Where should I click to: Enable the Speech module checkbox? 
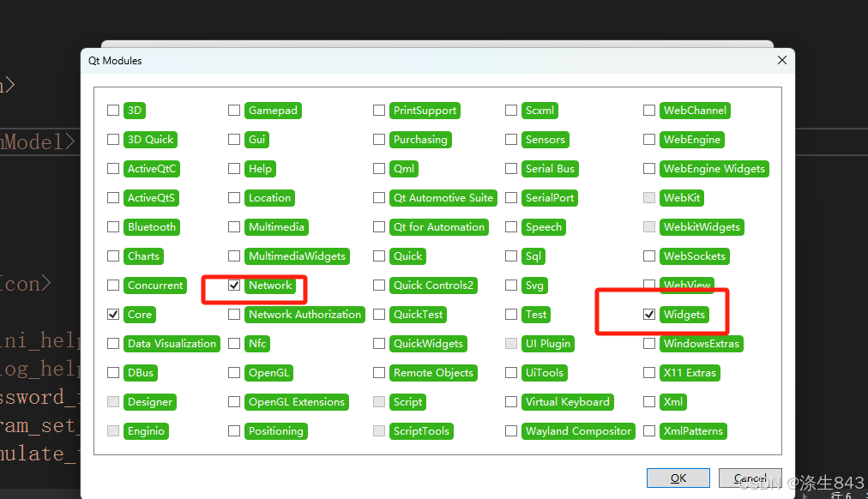[x=511, y=227]
